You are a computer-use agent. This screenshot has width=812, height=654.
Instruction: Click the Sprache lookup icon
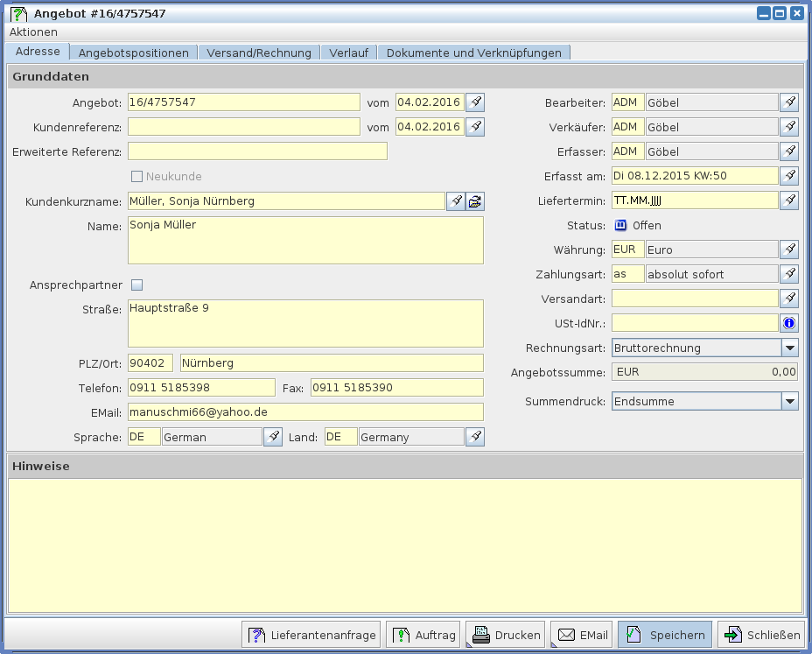coord(273,436)
